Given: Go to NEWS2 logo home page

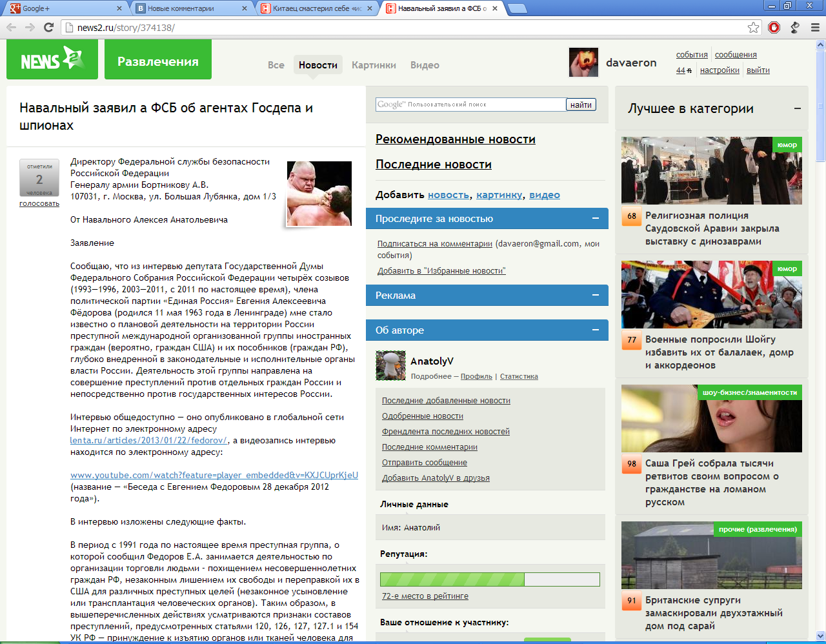Looking at the screenshot, I should (52, 59).
